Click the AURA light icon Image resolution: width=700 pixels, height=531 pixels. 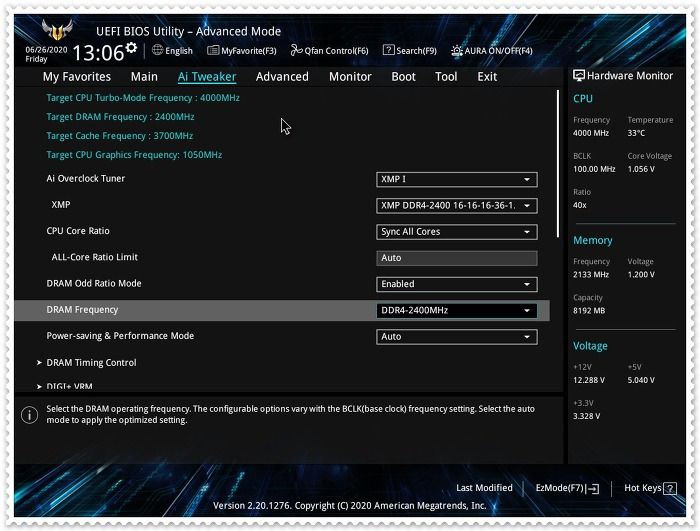point(456,50)
